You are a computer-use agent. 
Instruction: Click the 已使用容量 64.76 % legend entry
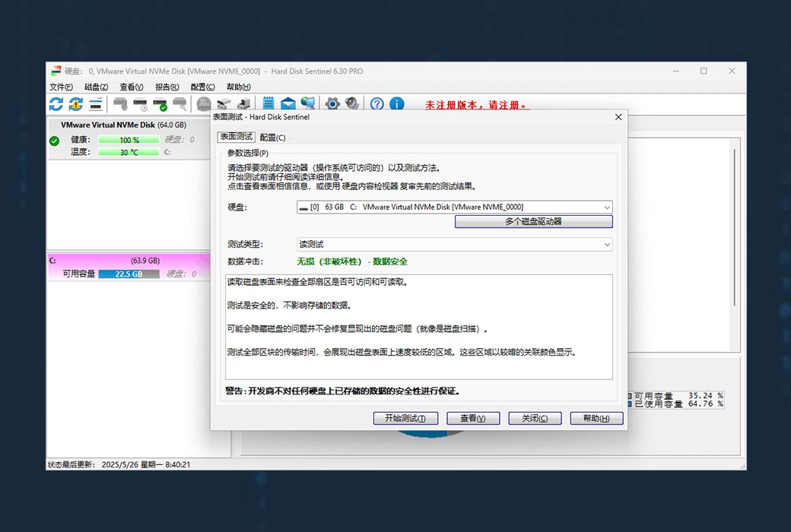tap(676, 404)
